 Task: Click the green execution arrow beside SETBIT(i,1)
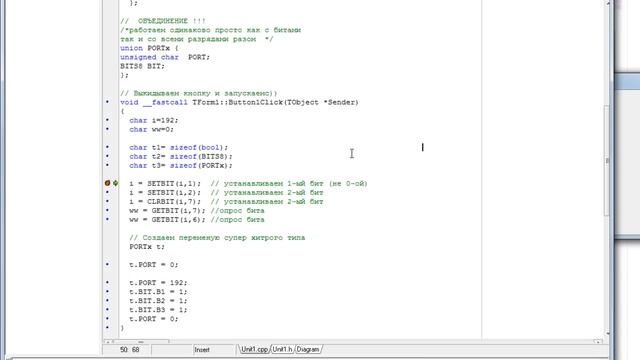click(116, 183)
